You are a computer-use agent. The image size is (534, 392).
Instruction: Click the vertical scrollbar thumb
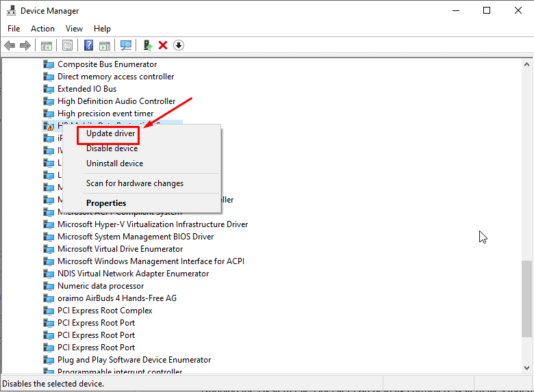[526, 299]
